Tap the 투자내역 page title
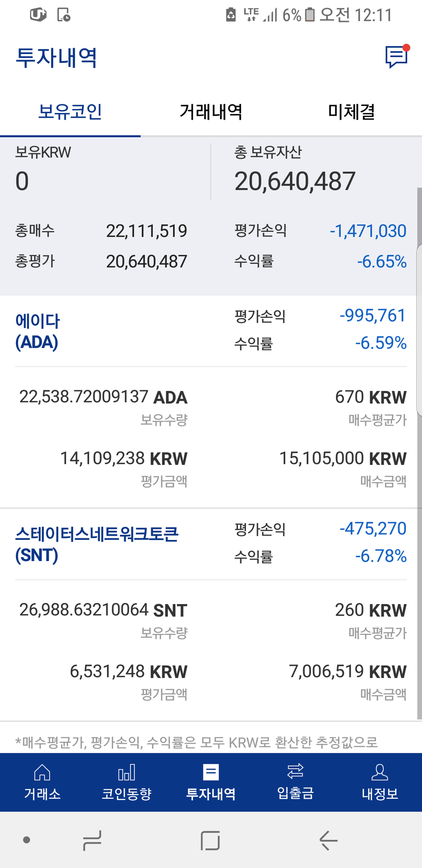The width and height of the screenshot is (422, 868). [57, 58]
